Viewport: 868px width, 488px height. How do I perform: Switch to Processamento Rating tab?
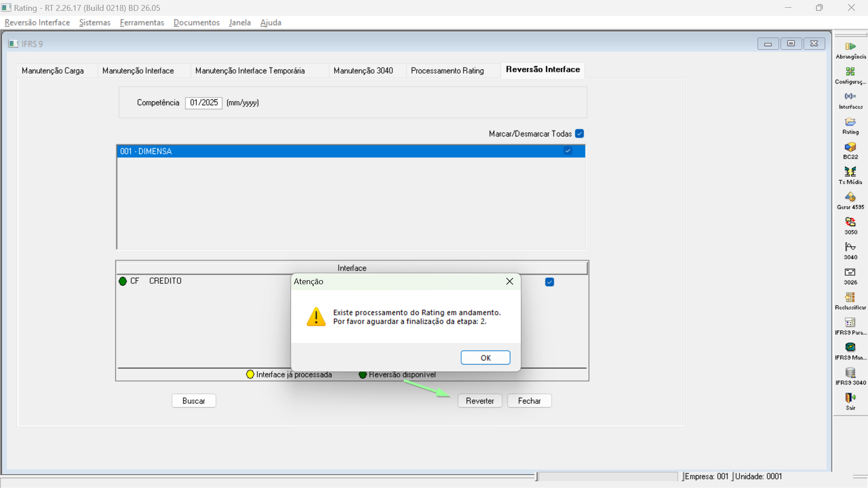tap(447, 70)
